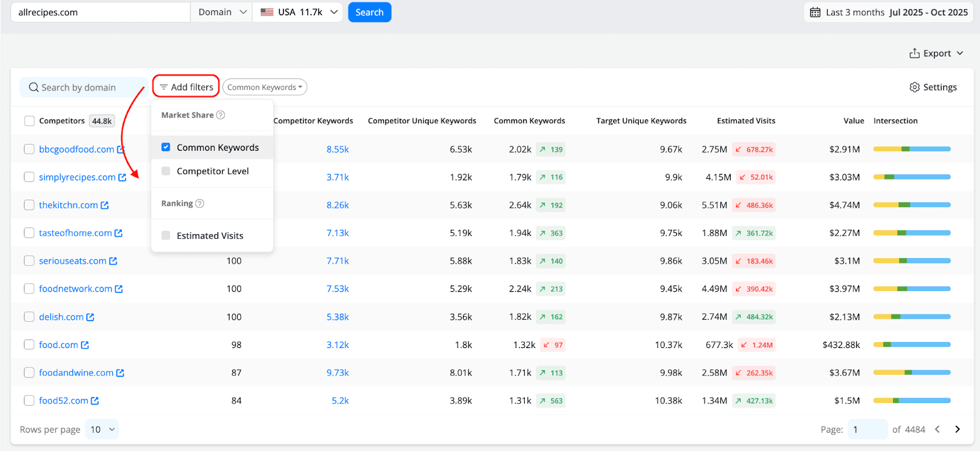Click the Add filters button
Screen dimensions: 980x451
(x=186, y=87)
